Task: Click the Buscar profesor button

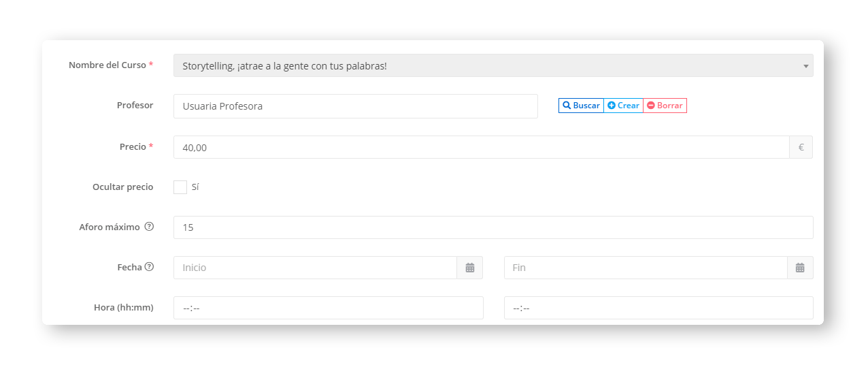Action: 581,106
